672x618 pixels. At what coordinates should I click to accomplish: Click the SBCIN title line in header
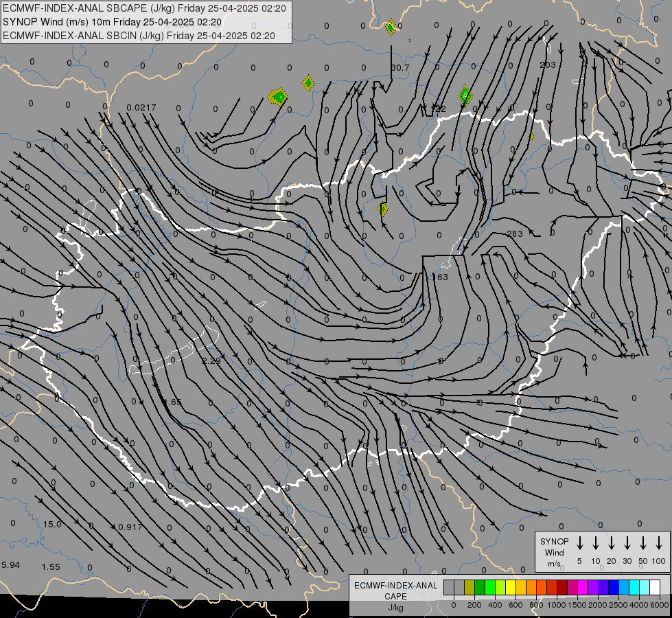tap(139, 36)
